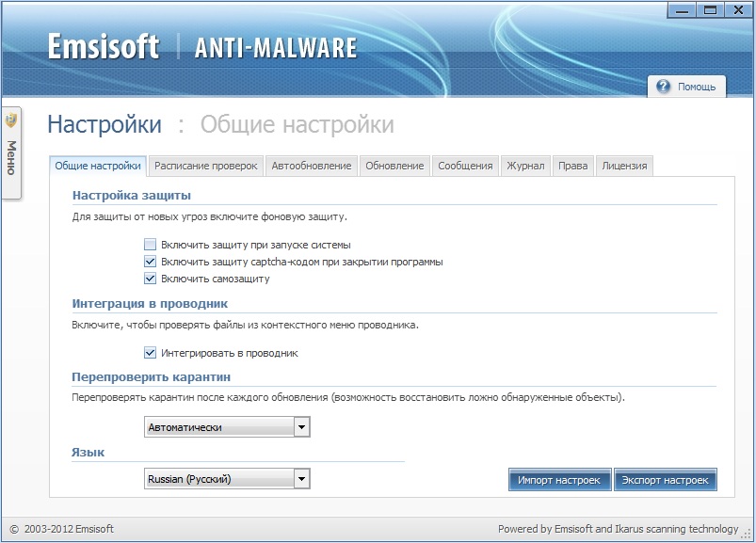Uncheck captcha-кодом protection on program close
The height and width of the screenshot is (543, 756).
150,262
